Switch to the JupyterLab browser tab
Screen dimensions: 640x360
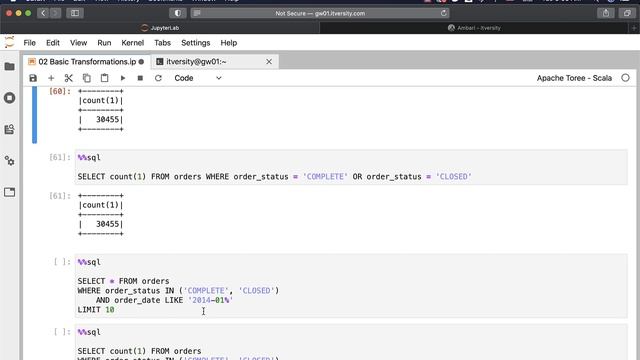(x=160, y=28)
